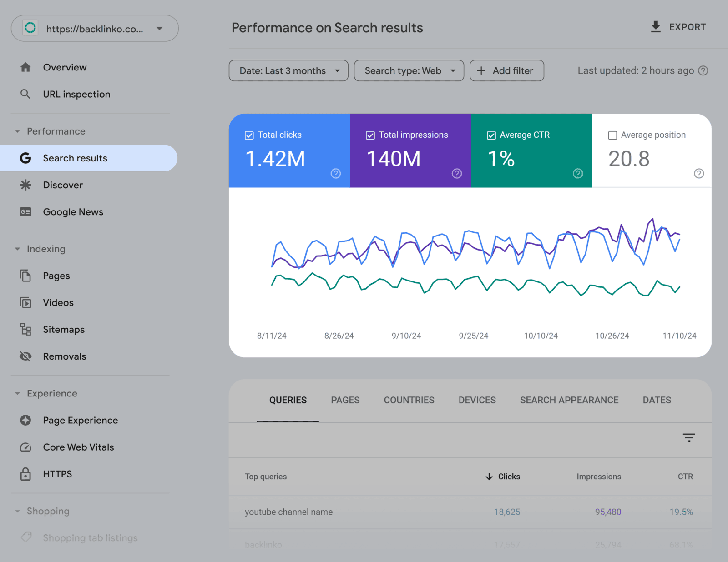Screen dimensions: 728x562
Task: Open the Search type: Web dropdown
Action: (409, 71)
